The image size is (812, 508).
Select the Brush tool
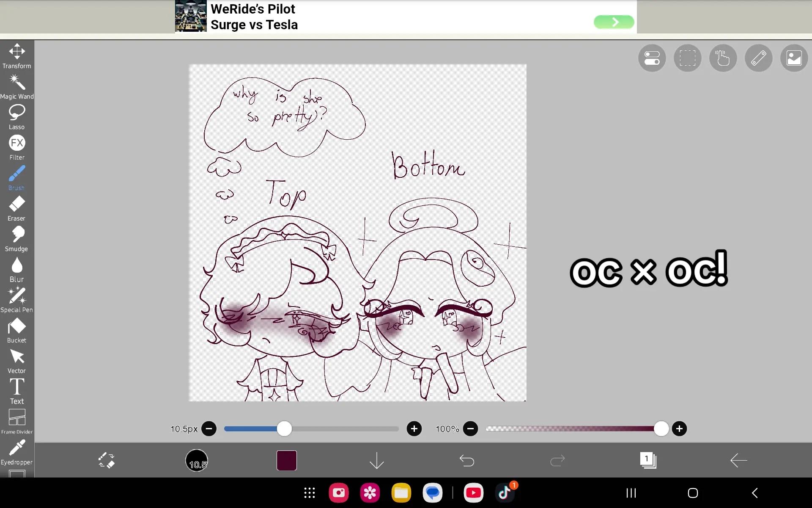coord(17,178)
